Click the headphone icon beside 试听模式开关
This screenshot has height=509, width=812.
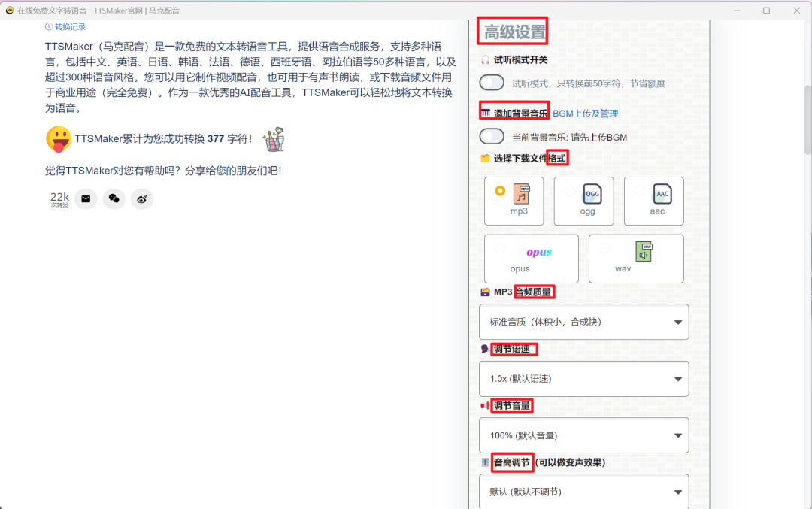point(485,60)
